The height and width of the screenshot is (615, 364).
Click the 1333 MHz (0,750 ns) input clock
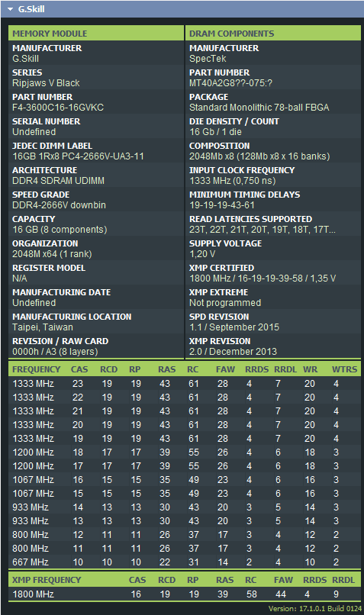[233, 181]
